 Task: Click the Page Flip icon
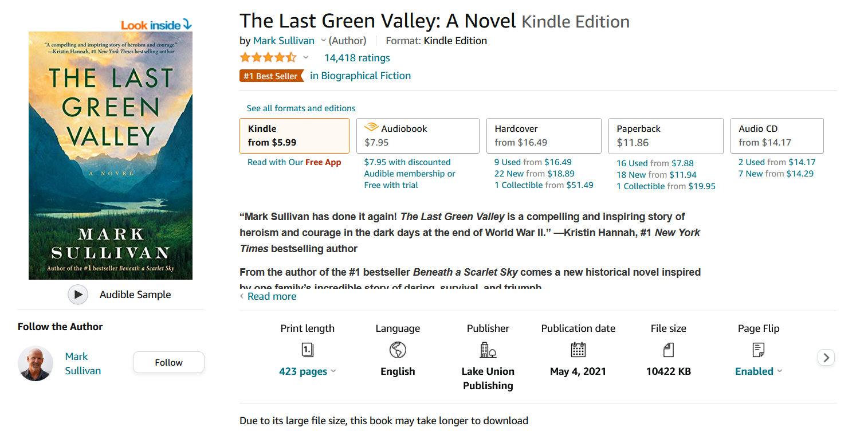(759, 350)
